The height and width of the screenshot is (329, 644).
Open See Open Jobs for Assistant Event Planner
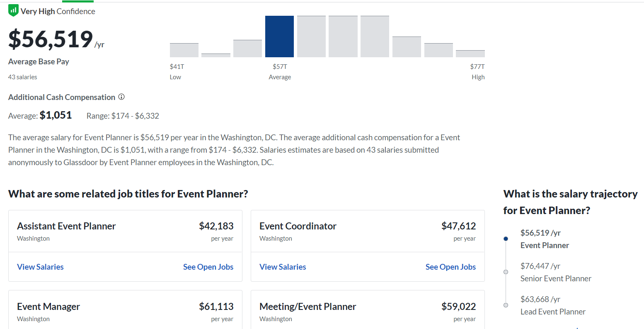pos(208,267)
